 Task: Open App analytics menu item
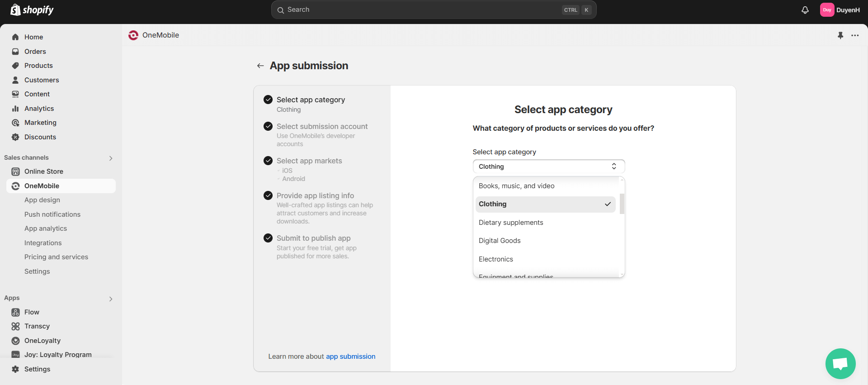46,228
